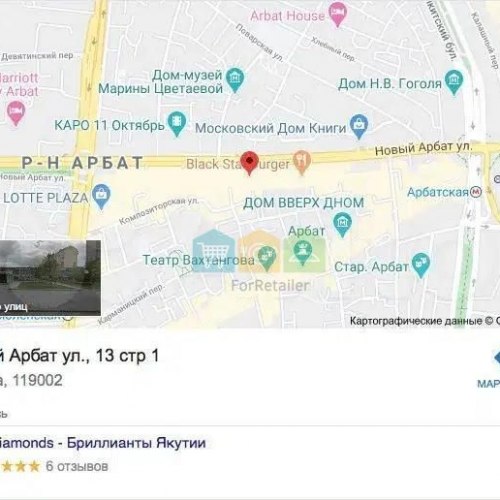This screenshot has width=500, height=500.
Task: Select the LOTTE PLAZA shopping icon
Action: click(101, 196)
